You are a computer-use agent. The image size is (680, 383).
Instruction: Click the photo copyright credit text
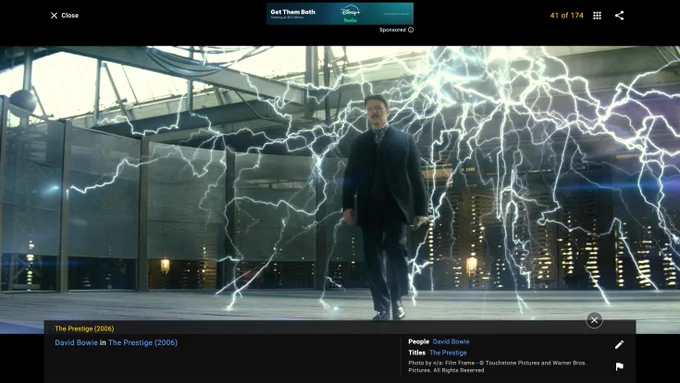[497, 367]
